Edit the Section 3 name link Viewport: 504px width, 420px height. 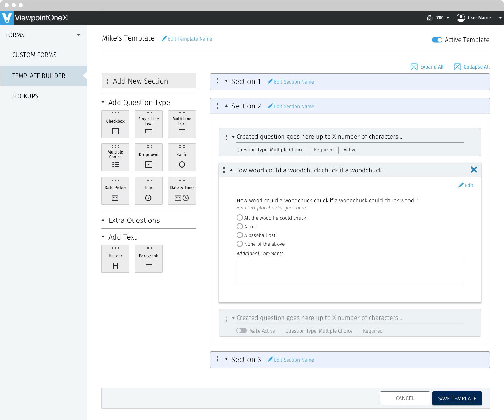pos(294,360)
